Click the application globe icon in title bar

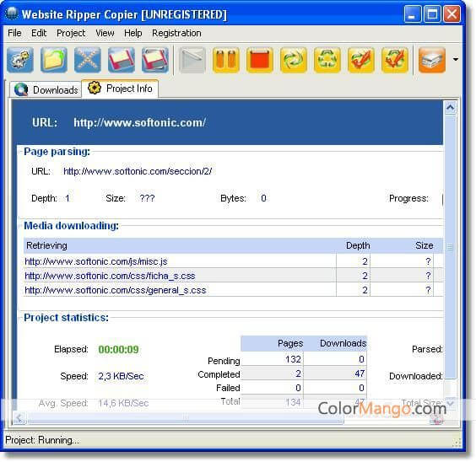[x=12, y=13]
